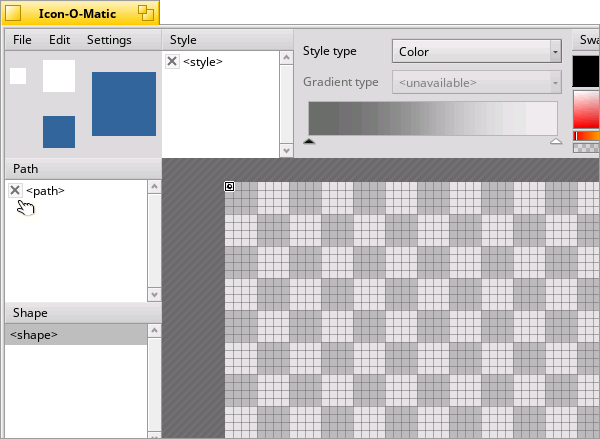This screenshot has width=600, height=439.
Task: Click the medium blue icon preview
Action: coord(59,132)
